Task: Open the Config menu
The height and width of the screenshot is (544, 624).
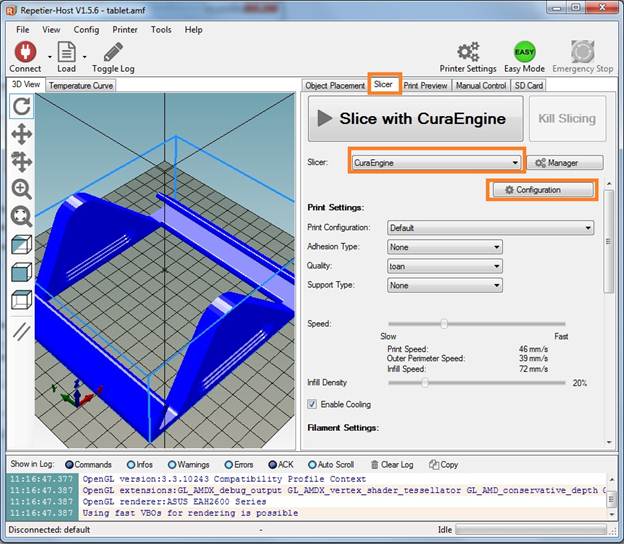Action: tap(86, 30)
